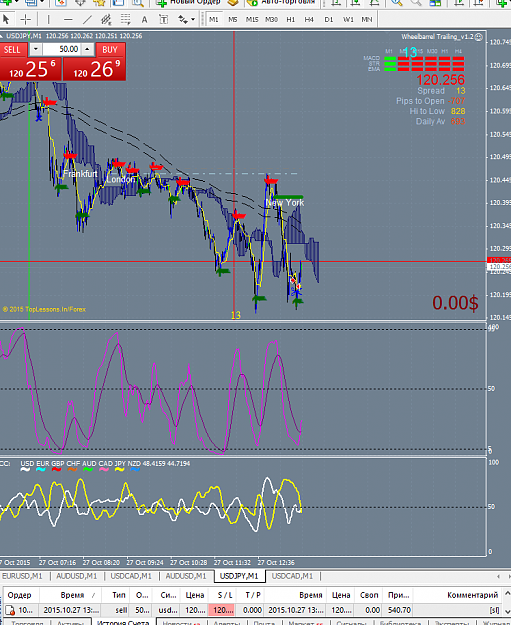The height and width of the screenshot is (625, 511).
Task: Click the 'Daily Av' label
Action: [x=430, y=122]
